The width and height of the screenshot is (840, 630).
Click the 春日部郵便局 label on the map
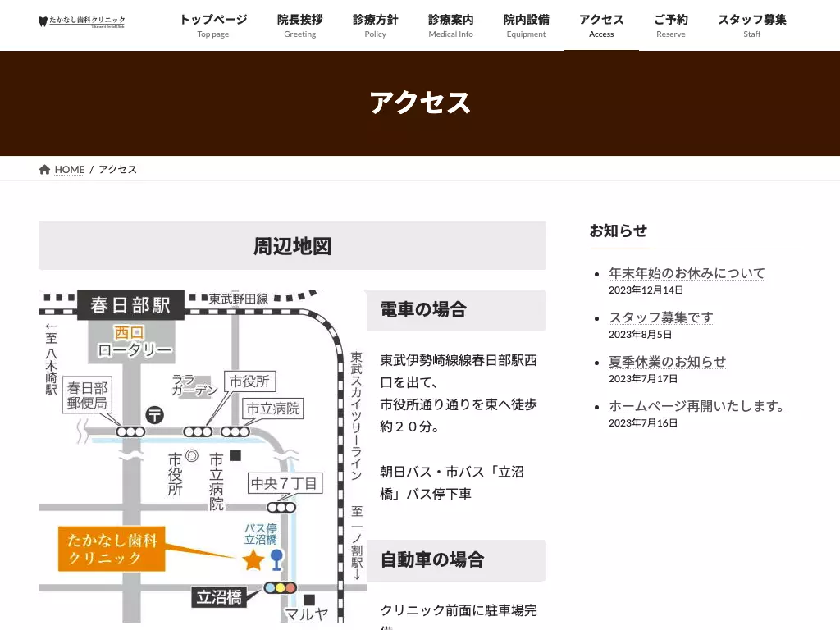click(x=87, y=395)
